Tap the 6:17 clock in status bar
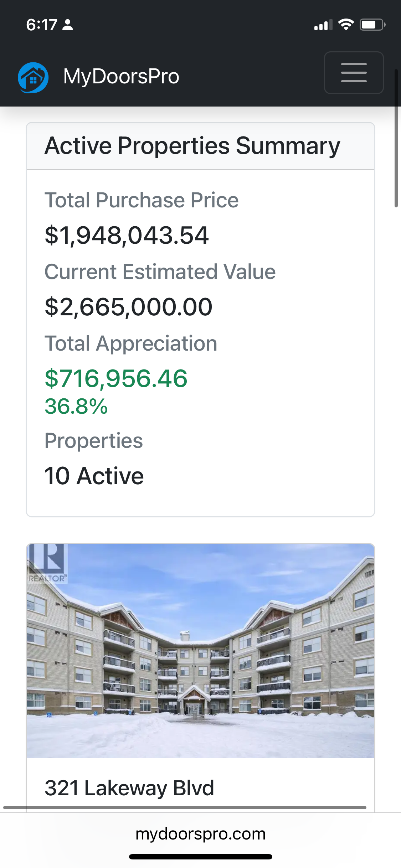The image size is (401, 868). click(41, 25)
